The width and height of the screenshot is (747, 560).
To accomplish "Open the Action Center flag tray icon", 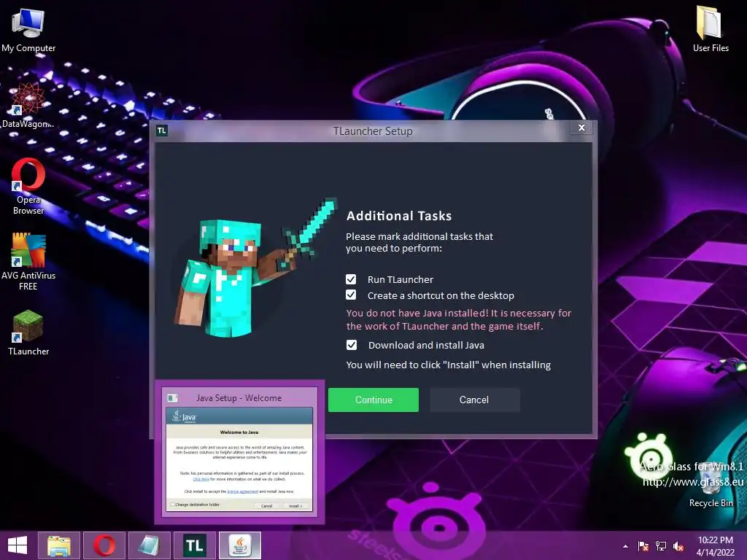I will point(643,546).
